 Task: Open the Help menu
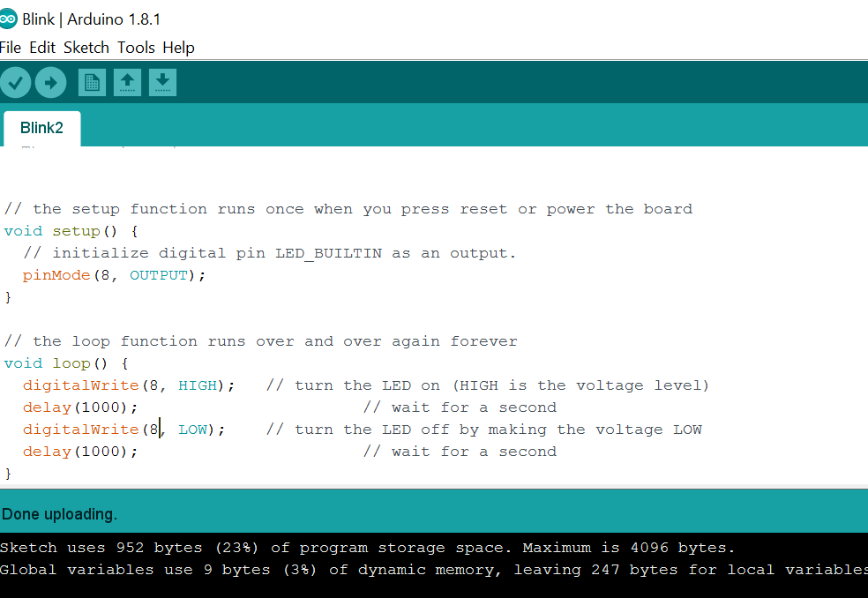point(178,48)
